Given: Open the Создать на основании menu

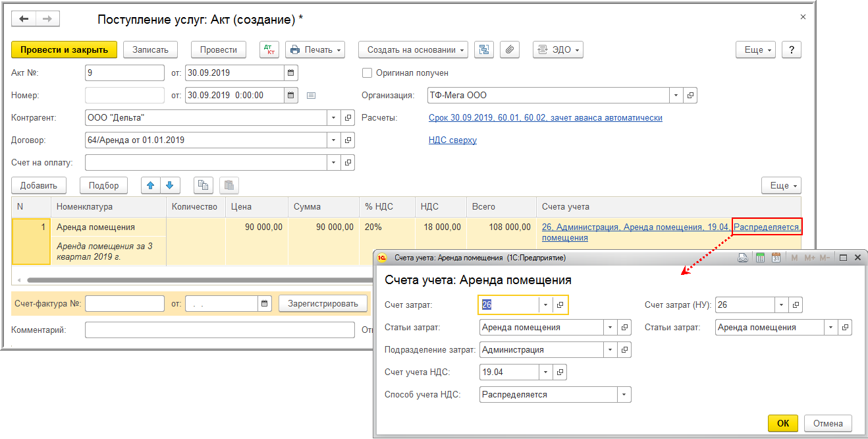Looking at the screenshot, I should pos(412,49).
